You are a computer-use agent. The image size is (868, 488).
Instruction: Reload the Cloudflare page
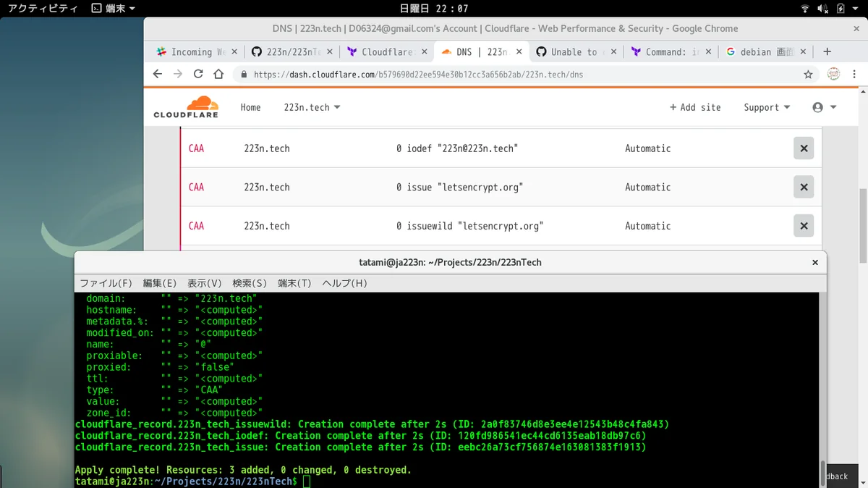click(x=198, y=74)
